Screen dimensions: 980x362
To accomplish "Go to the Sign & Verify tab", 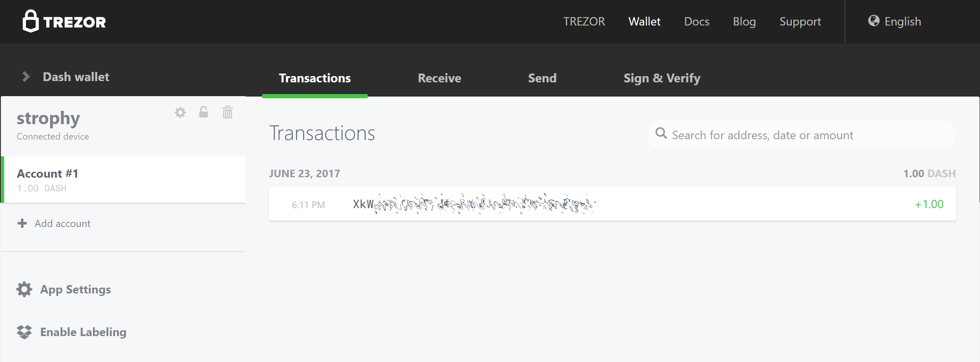I will (662, 78).
